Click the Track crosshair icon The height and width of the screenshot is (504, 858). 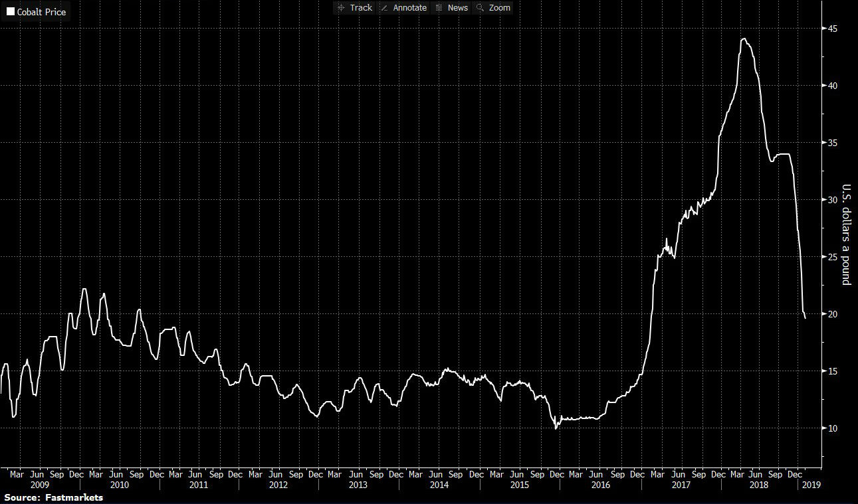tap(341, 8)
